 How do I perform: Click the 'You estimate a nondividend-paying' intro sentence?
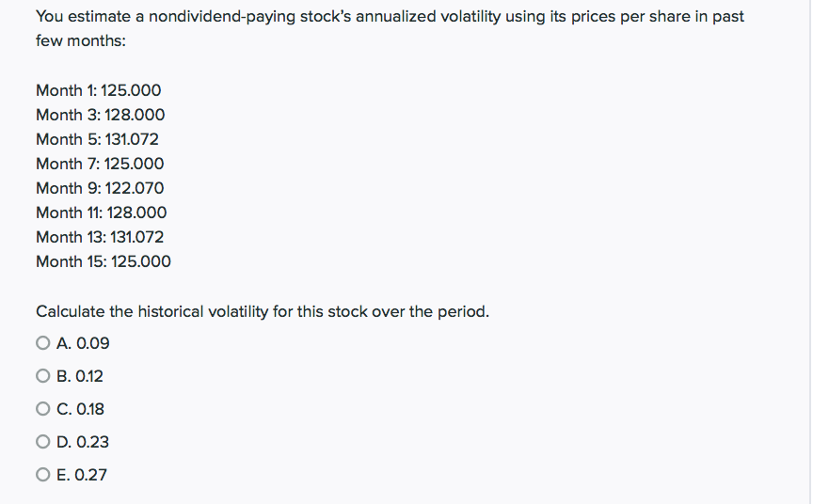(x=390, y=17)
